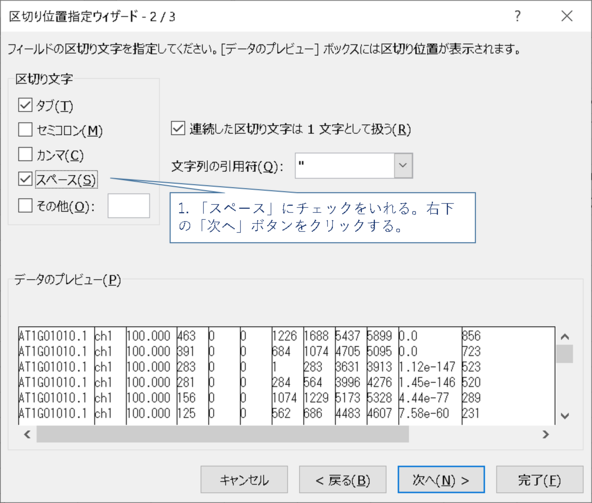
Task: Close the text wizard dialog
Action: [x=567, y=16]
